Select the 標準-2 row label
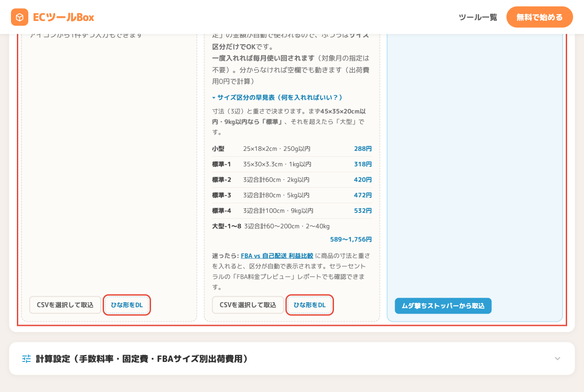584x392 pixels. [221, 180]
